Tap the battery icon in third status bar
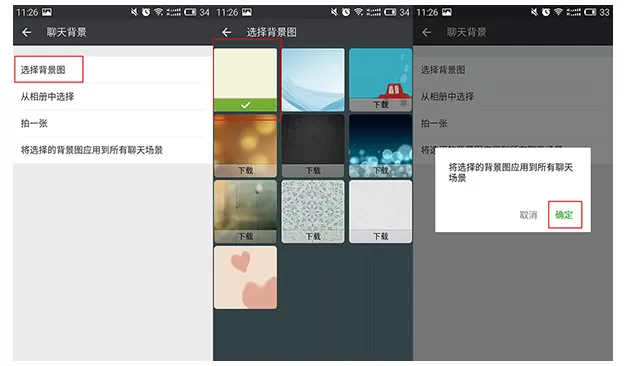The height and width of the screenshot is (366, 624). [x=590, y=12]
